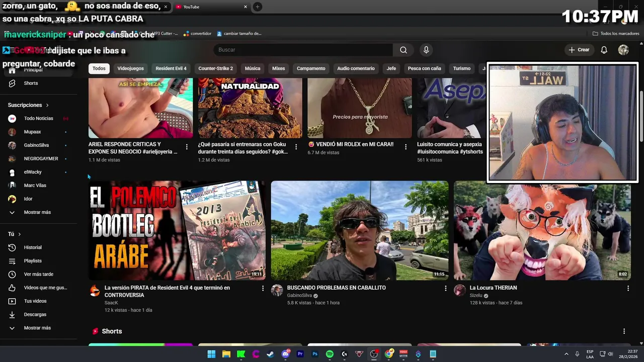This screenshot has width=644, height=362.
Task: Open the SaacK channel link
Action: coord(111,303)
